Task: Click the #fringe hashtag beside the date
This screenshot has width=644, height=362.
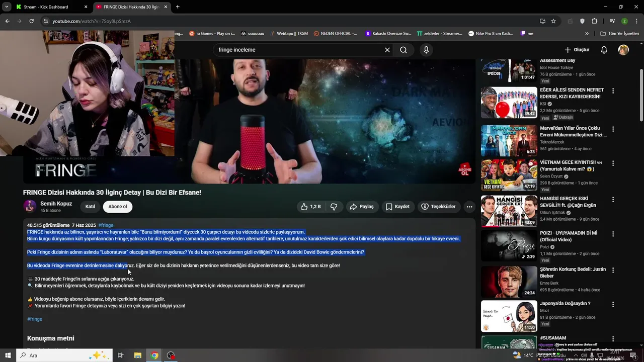Action: 106,225
